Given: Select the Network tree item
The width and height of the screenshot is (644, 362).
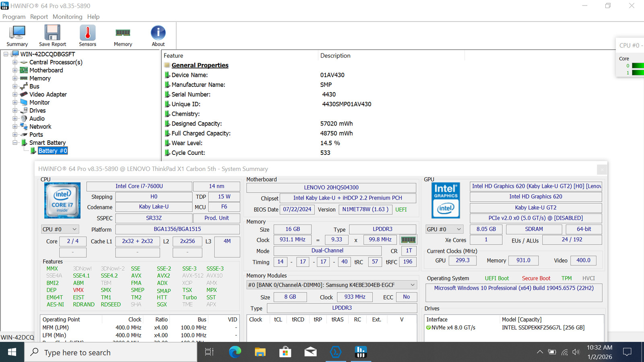Looking at the screenshot, I should coord(40,127).
